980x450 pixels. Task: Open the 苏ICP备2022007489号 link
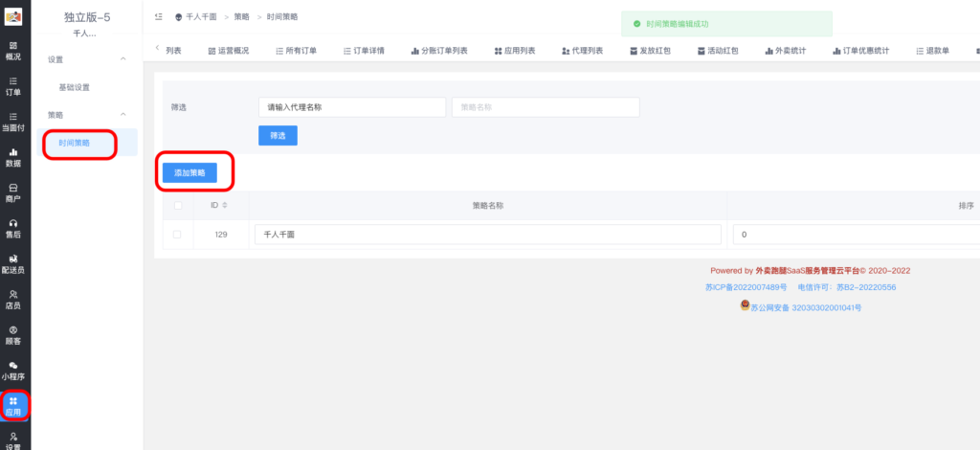point(746,287)
